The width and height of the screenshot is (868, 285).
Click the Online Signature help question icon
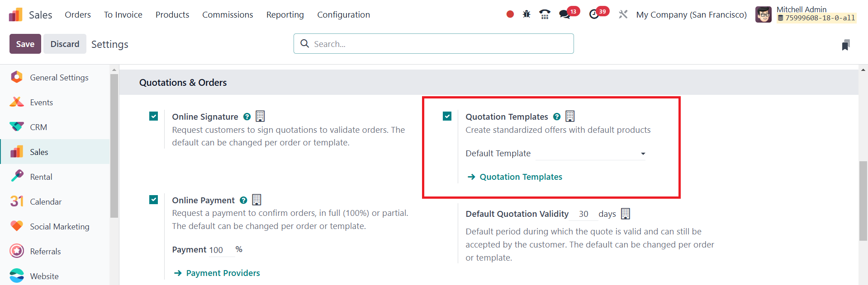[247, 117]
